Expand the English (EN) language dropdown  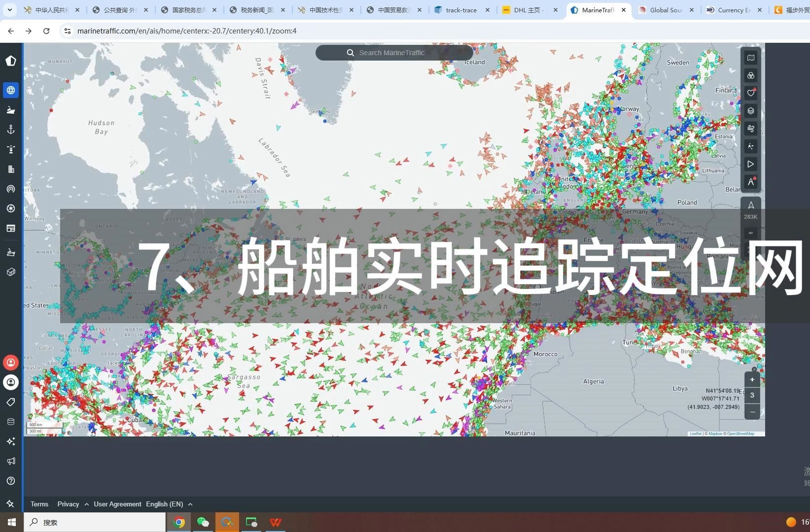click(x=169, y=504)
